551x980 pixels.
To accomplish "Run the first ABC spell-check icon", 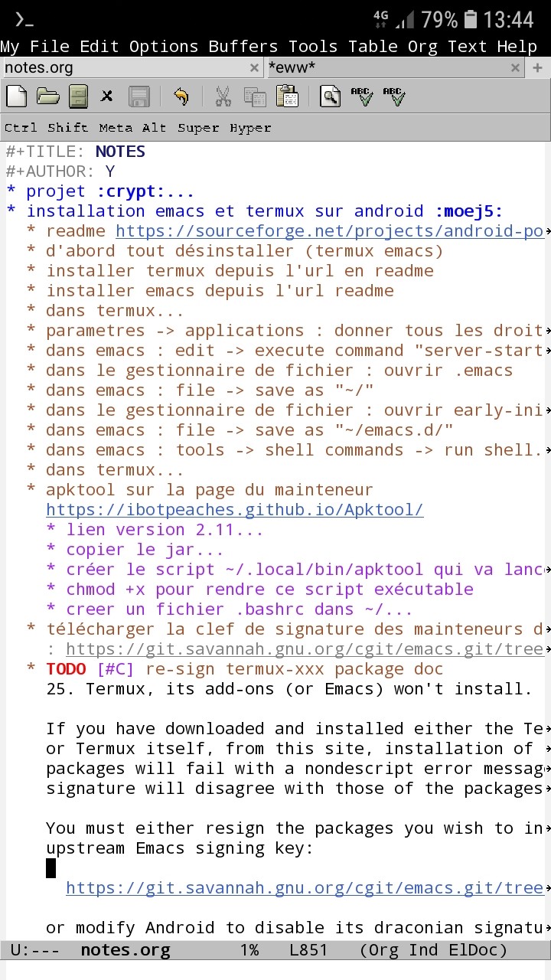I will (362, 96).
